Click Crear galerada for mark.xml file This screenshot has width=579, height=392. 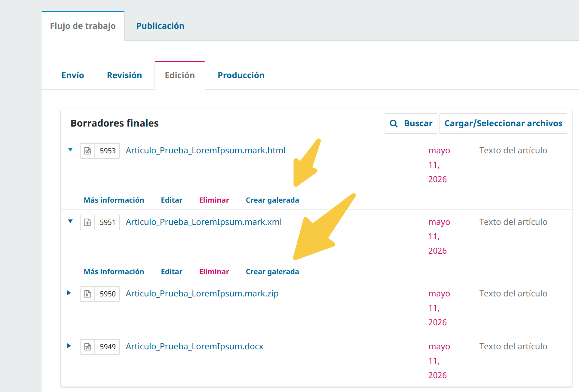click(272, 272)
